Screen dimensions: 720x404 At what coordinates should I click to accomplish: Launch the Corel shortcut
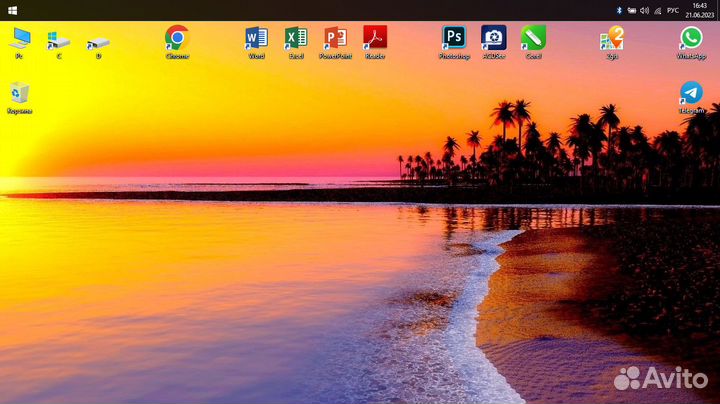533,42
